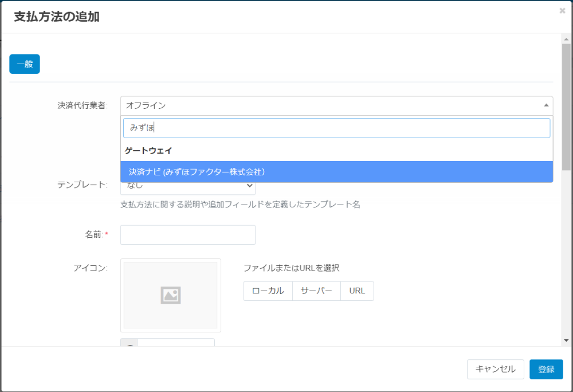Click the partially visible field below the icon
Screen dimensions: 573x392
[175, 343]
